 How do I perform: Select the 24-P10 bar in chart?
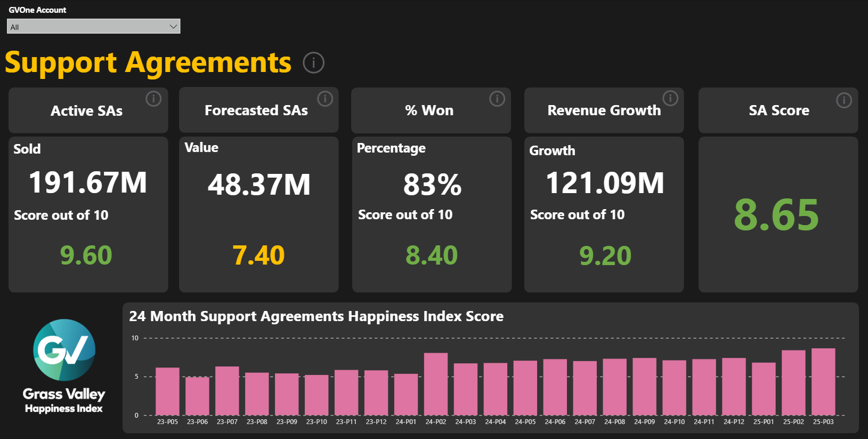pos(675,388)
